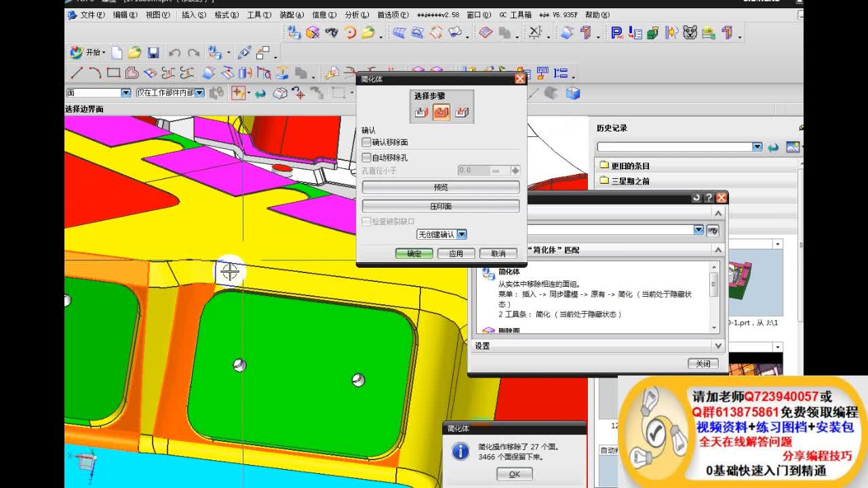Click the Save icon on the toolbar
This screenshot has width=868, height=488.
[x=154, y=52]
